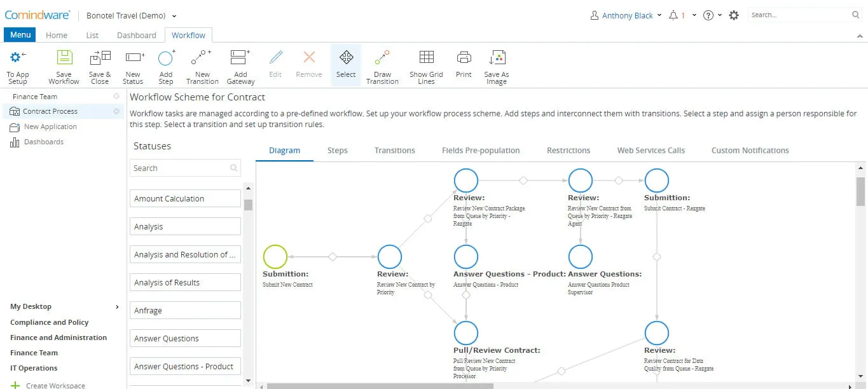868x389 pixels.
Task: Click the diagram vertical scrollbar thumb
Action: coord(860,191)
